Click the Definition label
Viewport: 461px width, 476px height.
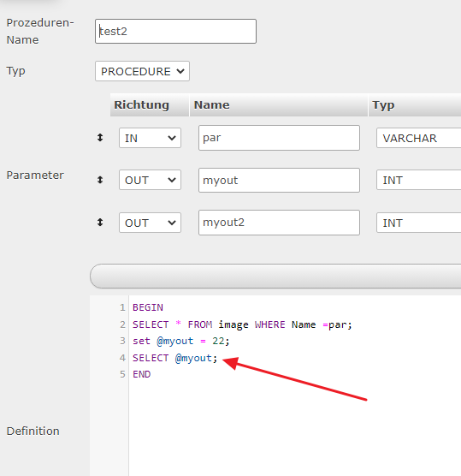pos(33,431)
